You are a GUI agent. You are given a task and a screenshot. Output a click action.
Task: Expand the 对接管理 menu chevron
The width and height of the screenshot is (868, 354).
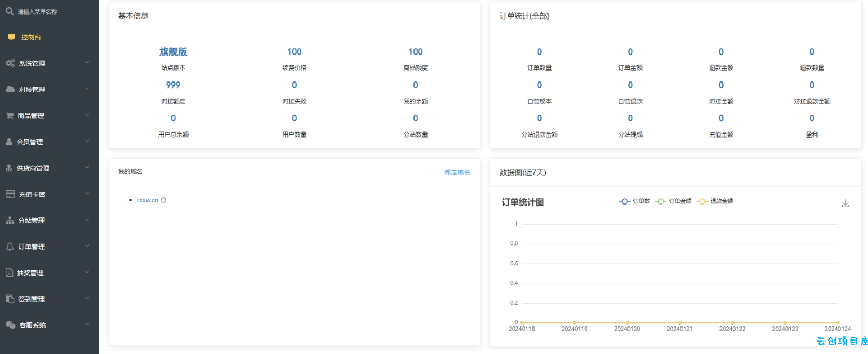coord(87,89)
